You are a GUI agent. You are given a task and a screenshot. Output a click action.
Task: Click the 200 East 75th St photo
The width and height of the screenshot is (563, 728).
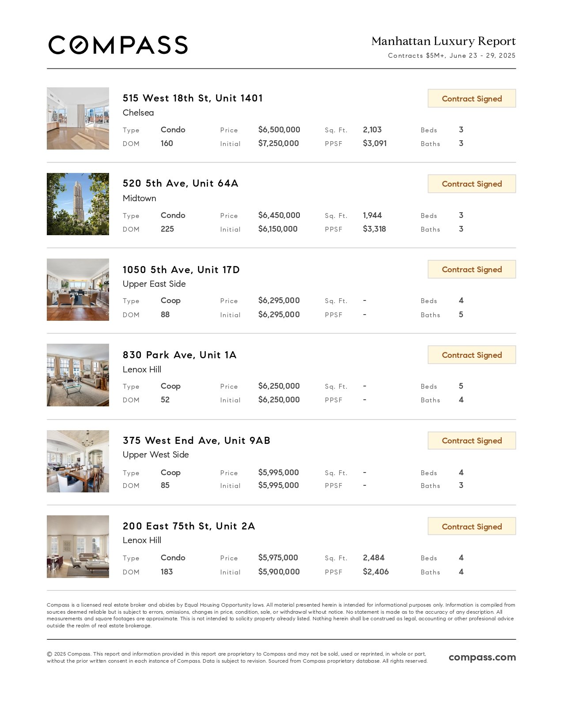pyautogui.click(x=78, y=547)
